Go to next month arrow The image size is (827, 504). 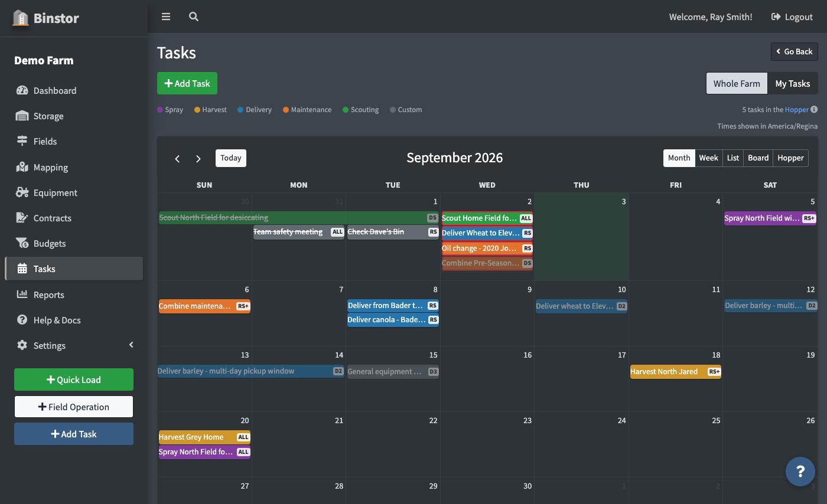coord(198,158)
